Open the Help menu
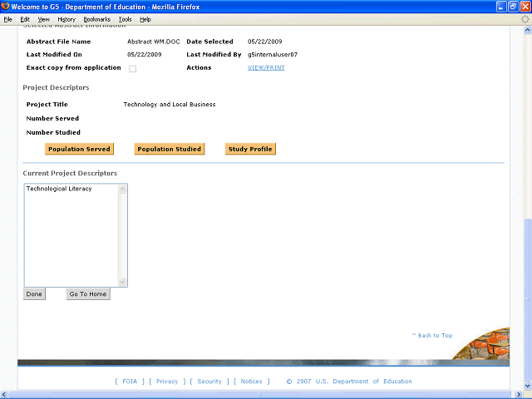 point(145,19)
